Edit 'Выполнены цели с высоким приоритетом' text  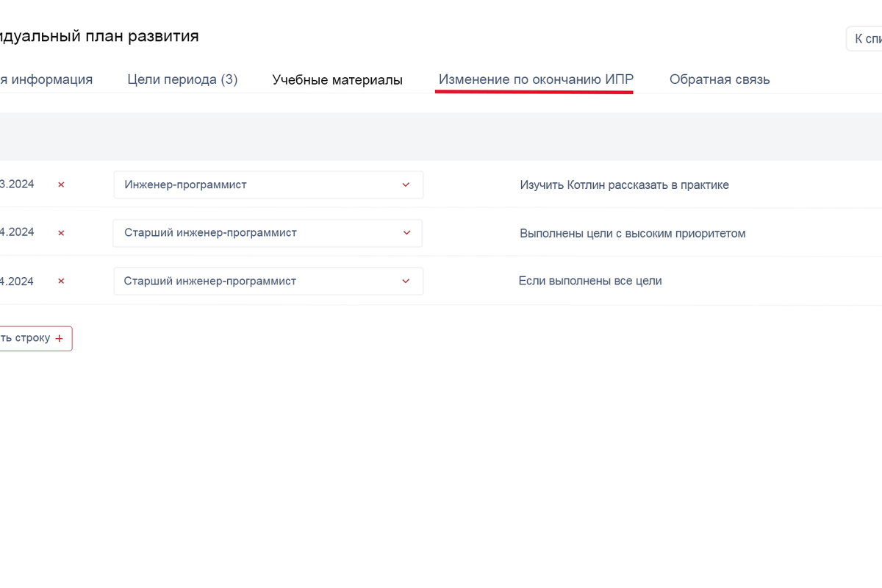tap(632, 234)
